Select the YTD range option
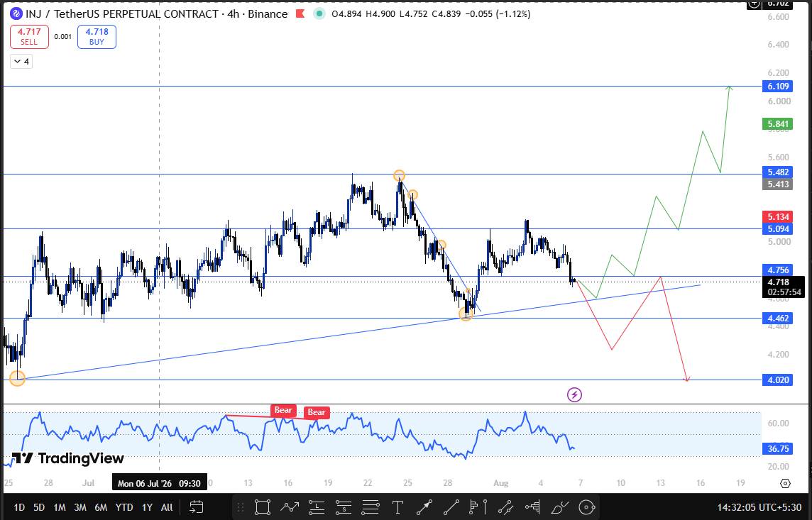The height and width of the screenshot is (520, 812). (124, 507)
